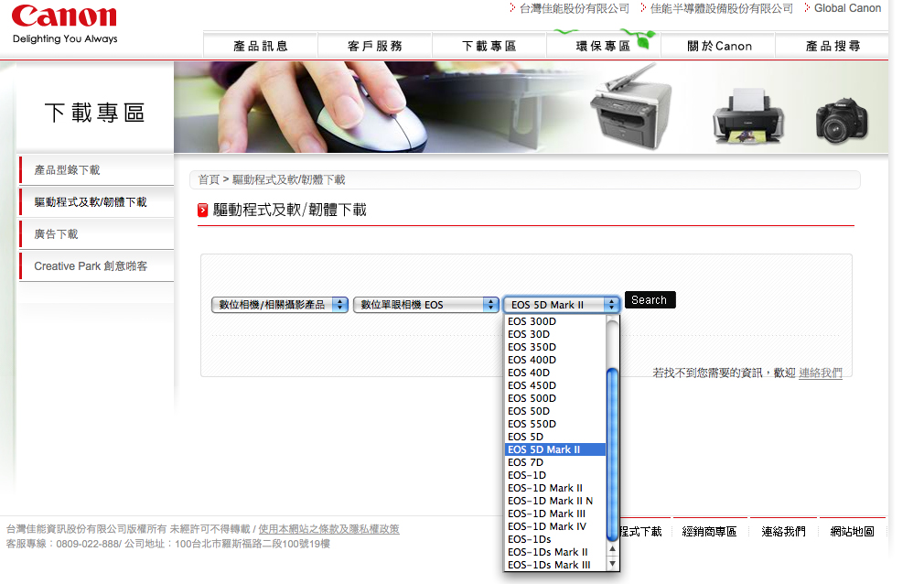This screenshot has width=924, height=584.
Task: Open 使用本網站之條款及隱私權政策 footer link
Action: point(328,529)
